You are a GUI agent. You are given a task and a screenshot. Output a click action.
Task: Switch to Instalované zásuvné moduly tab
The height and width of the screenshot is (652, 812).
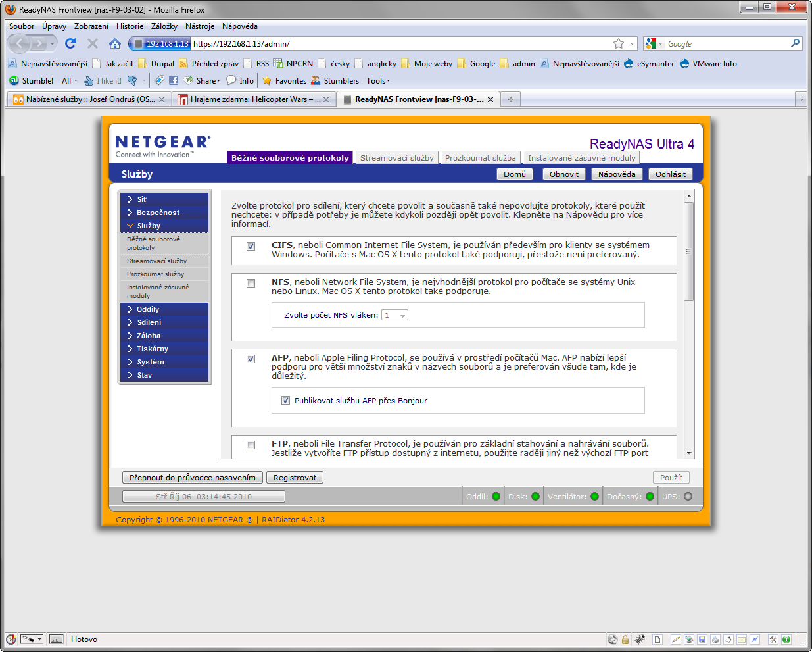pos(581,158)
